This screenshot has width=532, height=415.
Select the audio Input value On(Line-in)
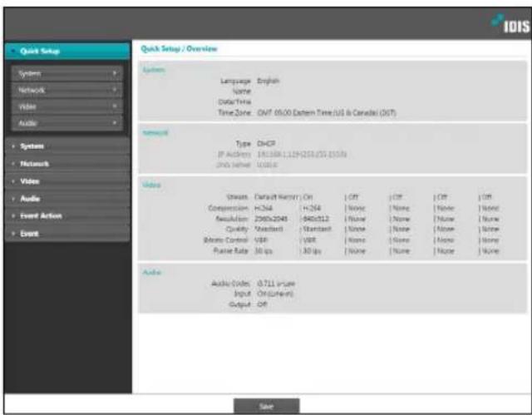[x=275, y=294]
